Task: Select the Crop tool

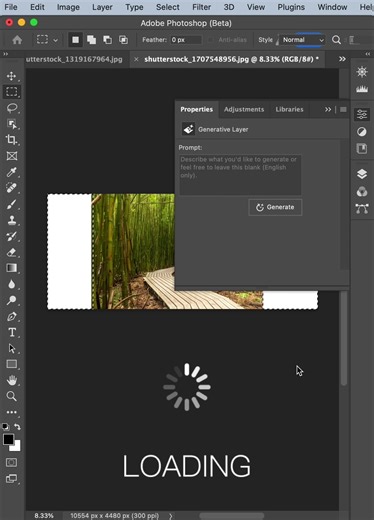Action: point(12,140)
